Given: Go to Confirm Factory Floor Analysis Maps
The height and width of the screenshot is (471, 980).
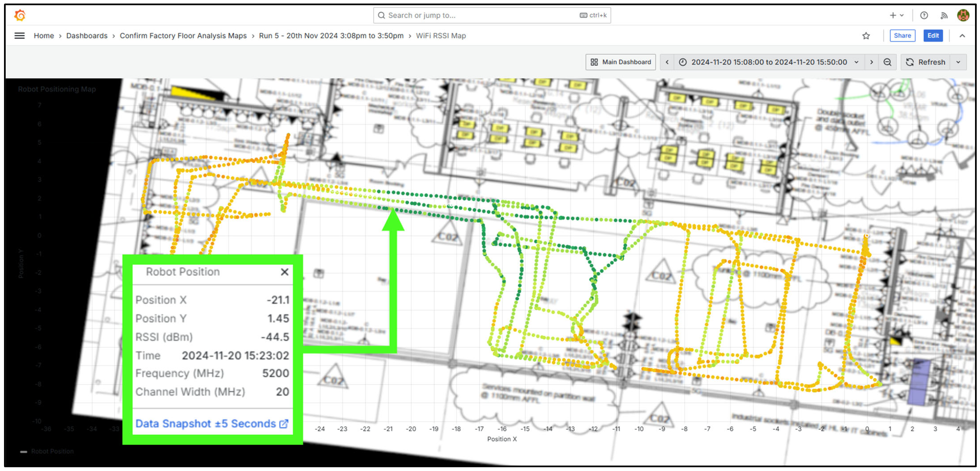Looking at the screenshot, I should click(x=183, y=36).
